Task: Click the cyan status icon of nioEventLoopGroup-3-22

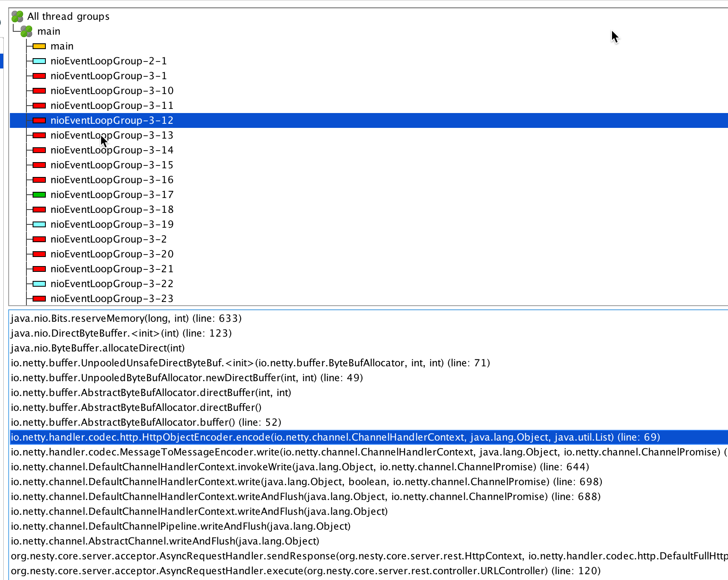Action: [39, 284]
